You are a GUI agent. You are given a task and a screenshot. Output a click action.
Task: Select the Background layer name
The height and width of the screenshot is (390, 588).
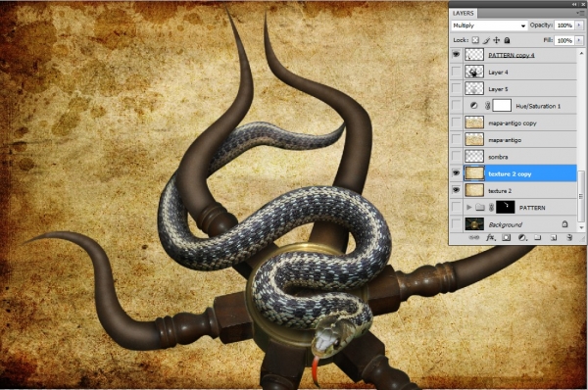[x=505, y=224]
